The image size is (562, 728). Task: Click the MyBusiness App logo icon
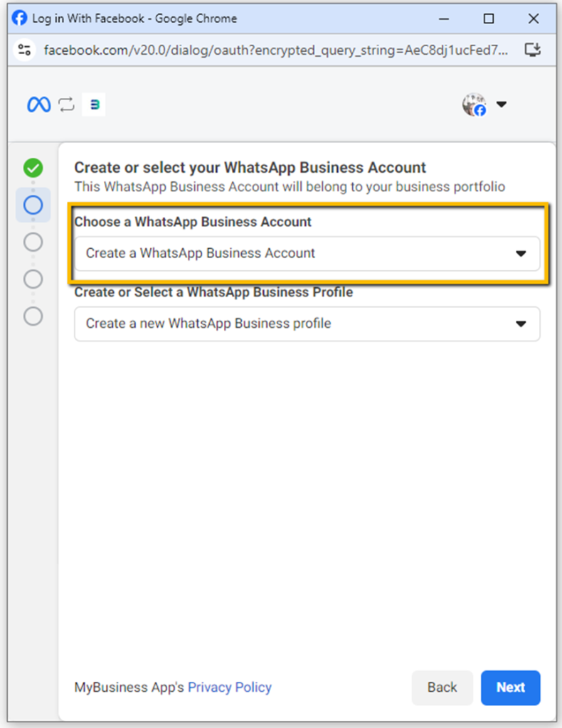point(95,105)
